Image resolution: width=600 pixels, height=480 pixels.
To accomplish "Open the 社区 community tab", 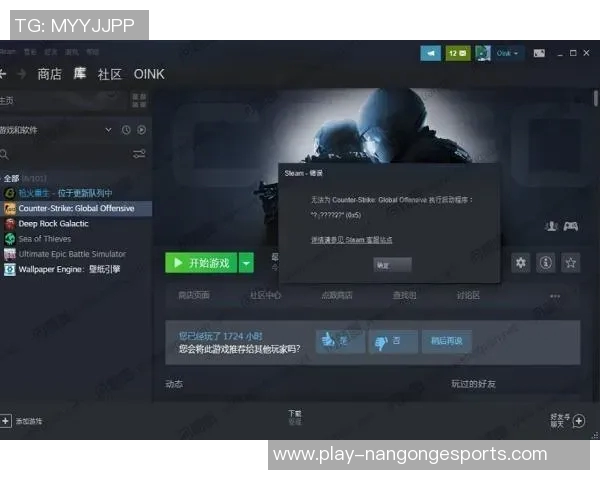I will [x=109, y=74].
